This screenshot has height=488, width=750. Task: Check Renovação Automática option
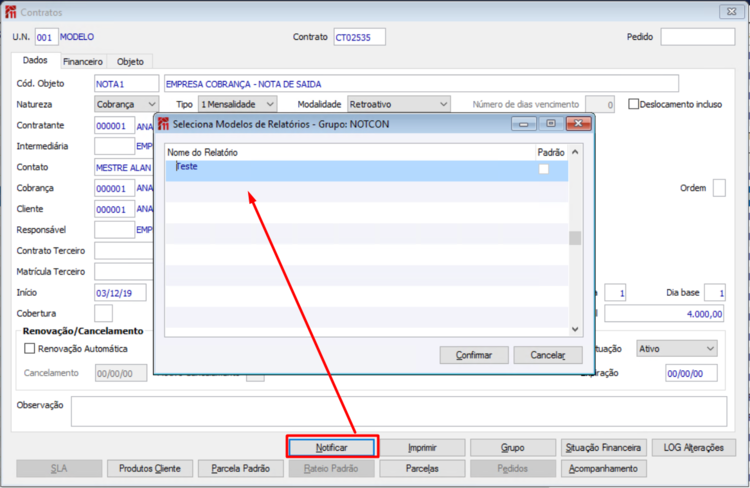[x=30, y=348]
